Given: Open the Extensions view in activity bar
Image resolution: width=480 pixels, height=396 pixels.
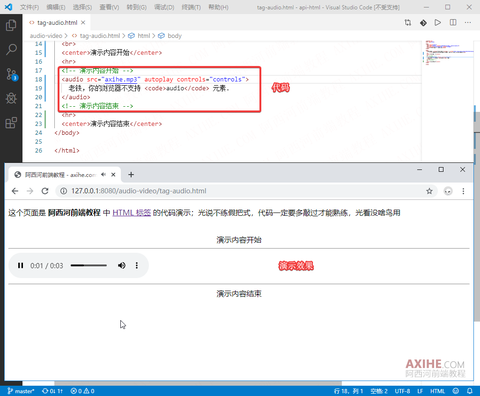Looking at the screenshot, I should tap(11, 123).
